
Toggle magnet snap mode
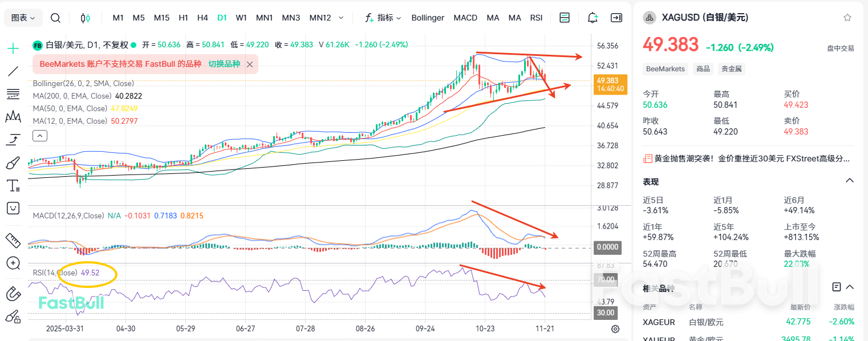(x=13, y=294)
